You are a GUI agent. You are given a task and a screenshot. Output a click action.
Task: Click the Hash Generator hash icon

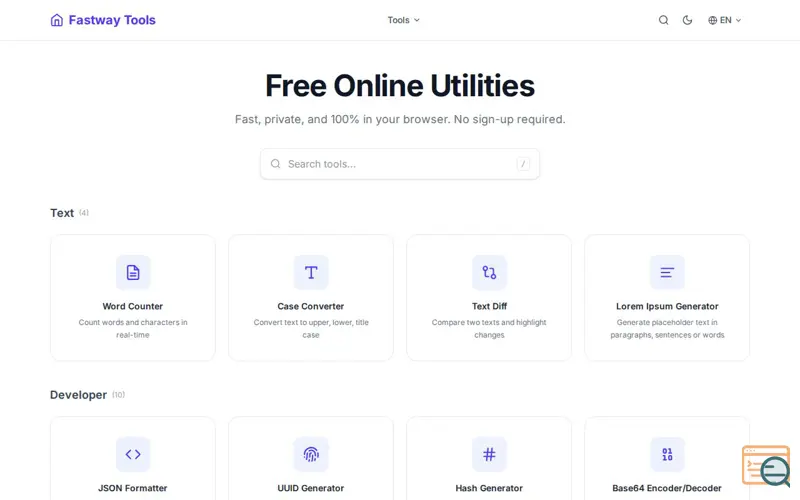click(489, 454)
